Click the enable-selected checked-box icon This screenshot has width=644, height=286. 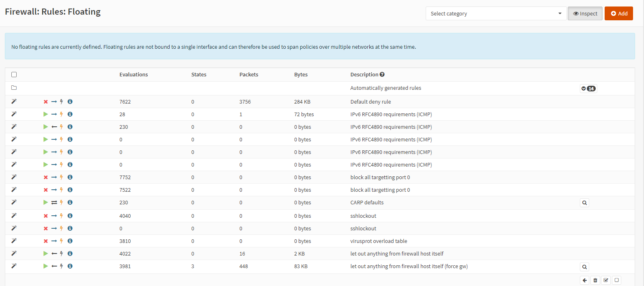tap(606, 280)
